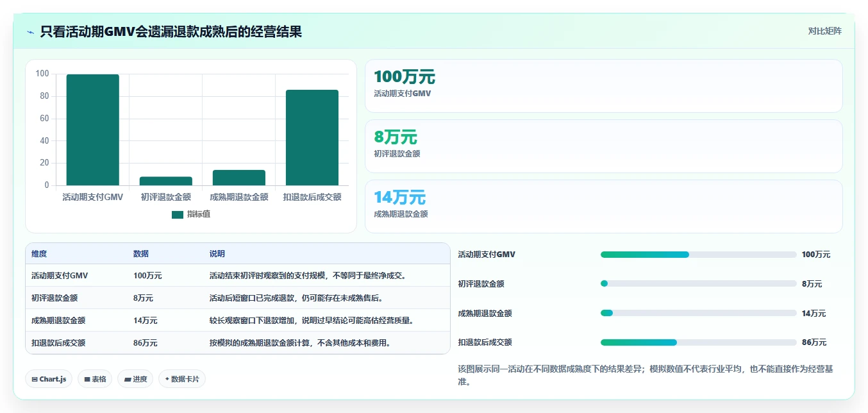Click the 14万元 table value
The image size is (868, 413).
click(146, 321)
